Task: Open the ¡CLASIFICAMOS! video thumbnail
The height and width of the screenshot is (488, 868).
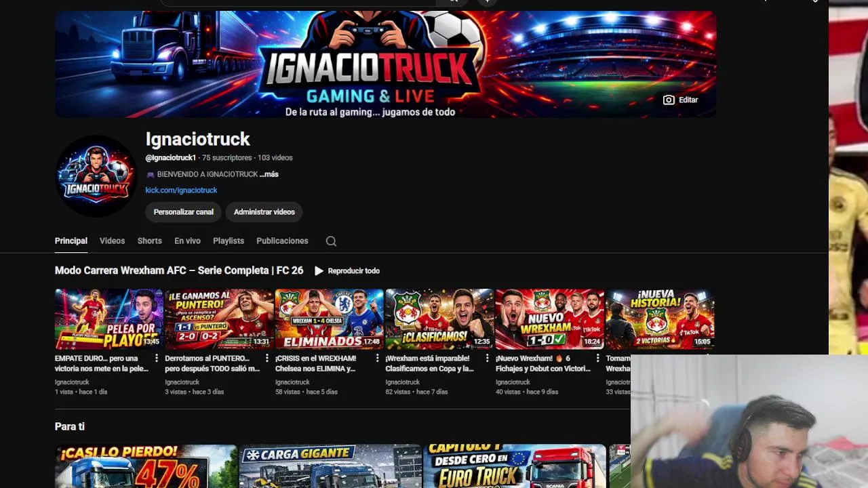Action: tap(439, 319)
